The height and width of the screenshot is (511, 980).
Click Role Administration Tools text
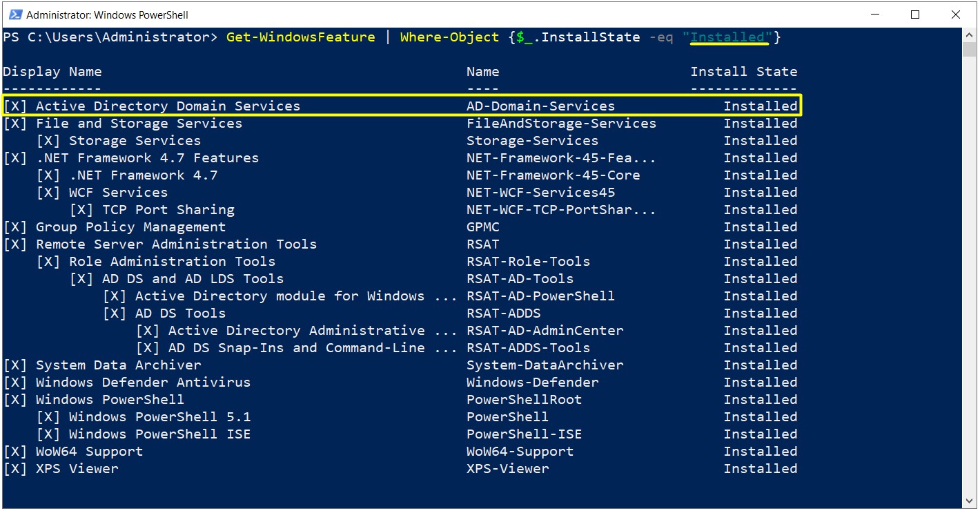[173, 262]
